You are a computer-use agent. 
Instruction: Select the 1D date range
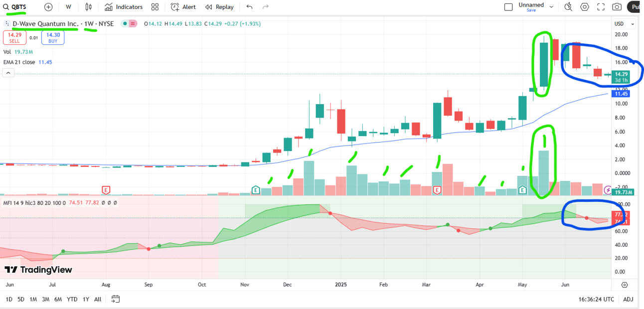pyautogui.click(x=9, y=299)
